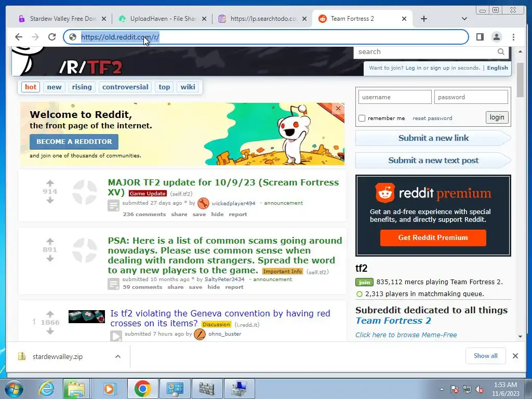Toggle the remember me checkbox

pyautogui.click(x=362, y=118)
